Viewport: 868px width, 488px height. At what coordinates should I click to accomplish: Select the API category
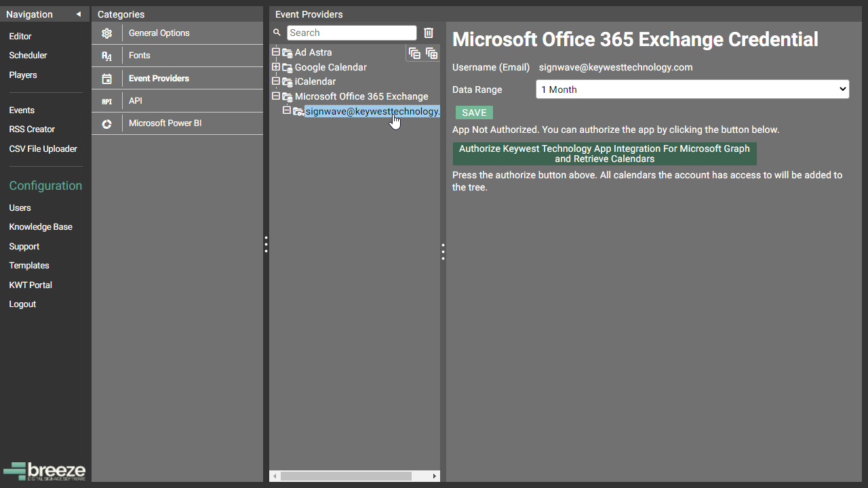[177, 101]
